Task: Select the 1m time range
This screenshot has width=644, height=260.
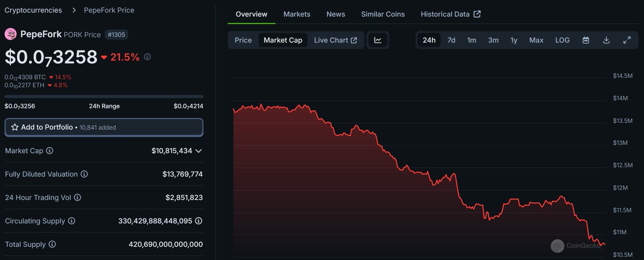Action: click(472, 40)
